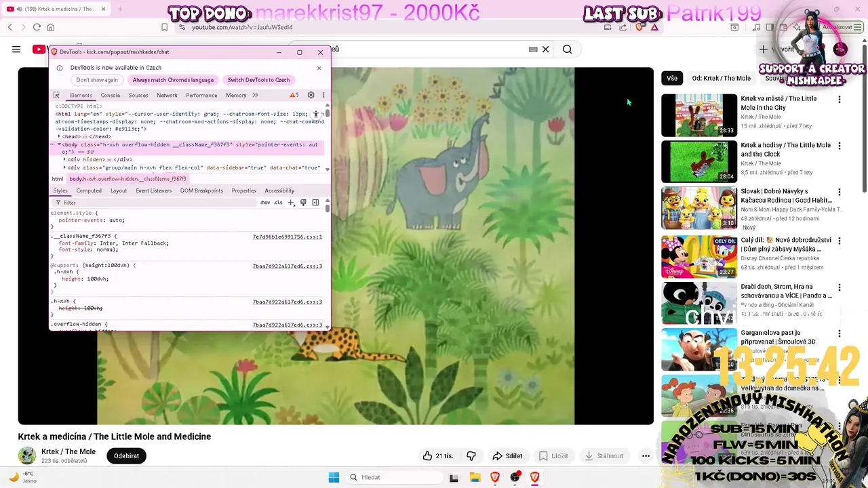
Task: Click Don't show again button
Action: [x=97, y=80]
